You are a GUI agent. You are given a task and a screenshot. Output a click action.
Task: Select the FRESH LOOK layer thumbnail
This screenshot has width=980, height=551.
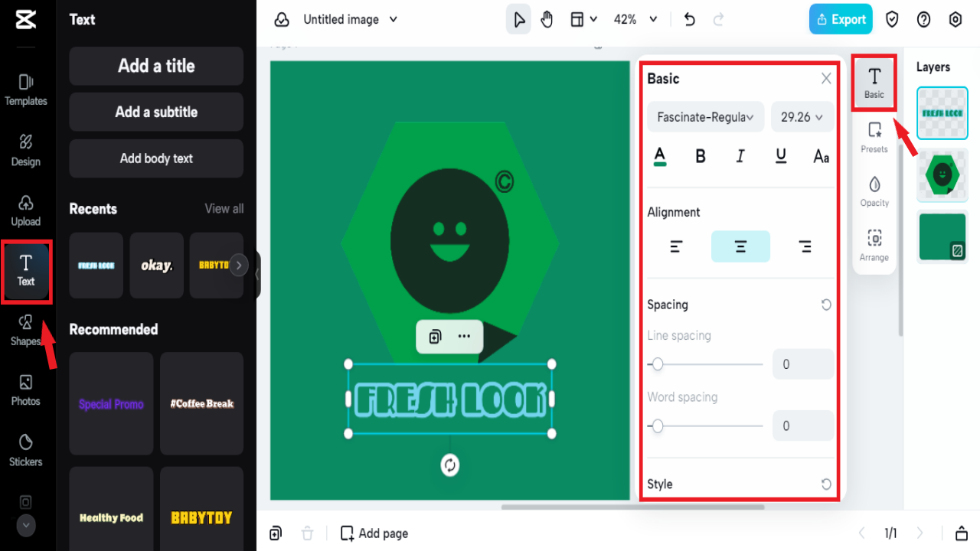pyautogui.click(x=942, y=113)
